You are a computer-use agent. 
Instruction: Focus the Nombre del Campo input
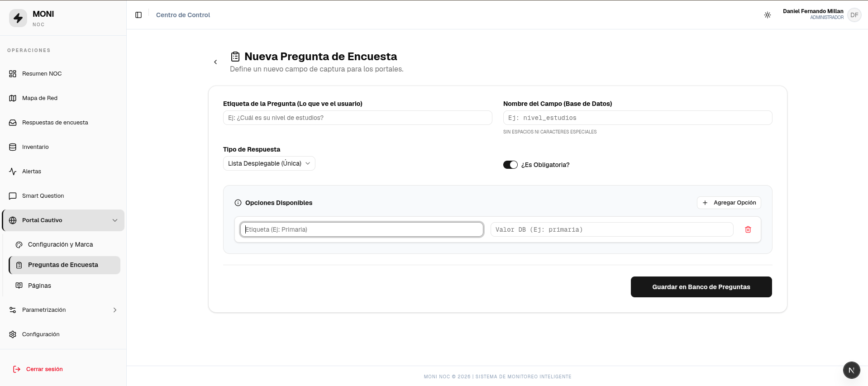(x=638, y=118)
